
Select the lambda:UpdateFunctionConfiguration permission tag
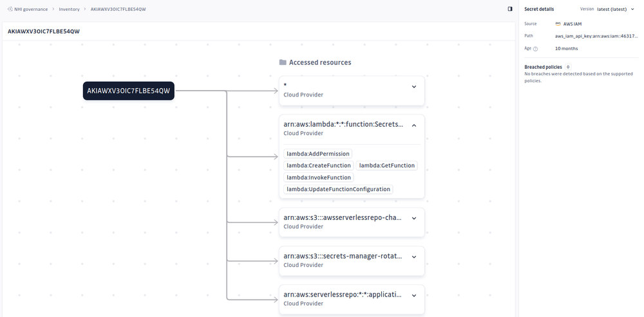click(338, 189)
